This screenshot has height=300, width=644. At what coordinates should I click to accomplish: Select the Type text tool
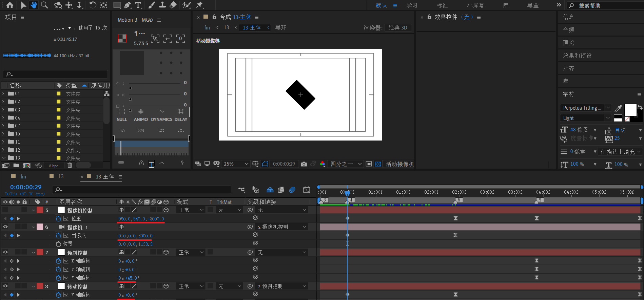[x=138, y=5]
